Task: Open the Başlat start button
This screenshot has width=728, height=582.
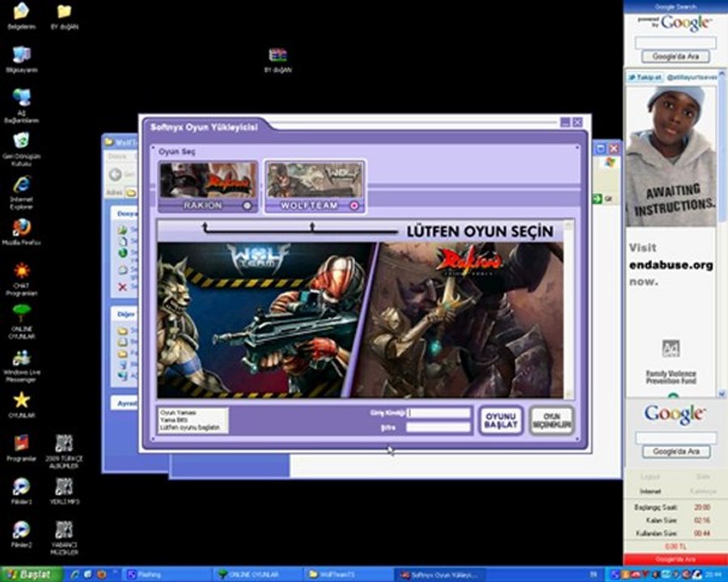Action: pyautogui.click(x=31, y=575)
